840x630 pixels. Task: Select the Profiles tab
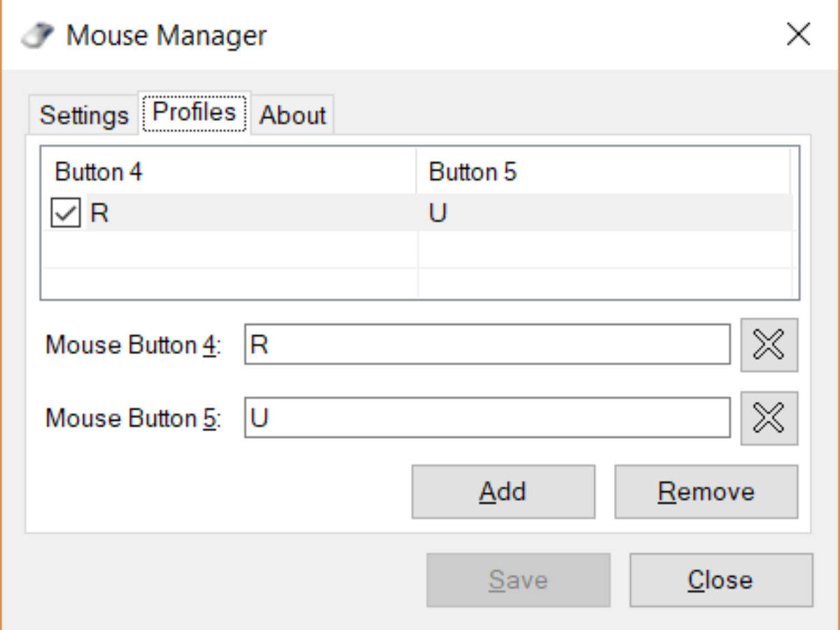(x=194, y=112)
